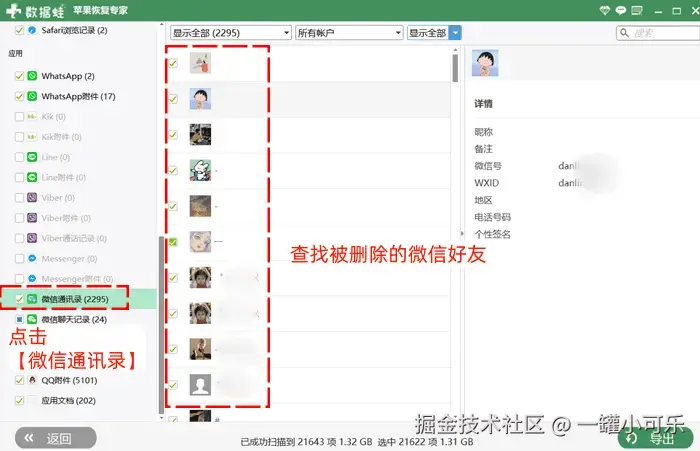Screen dimensions: 700x451
Task: Click the Viber通话记录 icon
Action: pos(32,238)
